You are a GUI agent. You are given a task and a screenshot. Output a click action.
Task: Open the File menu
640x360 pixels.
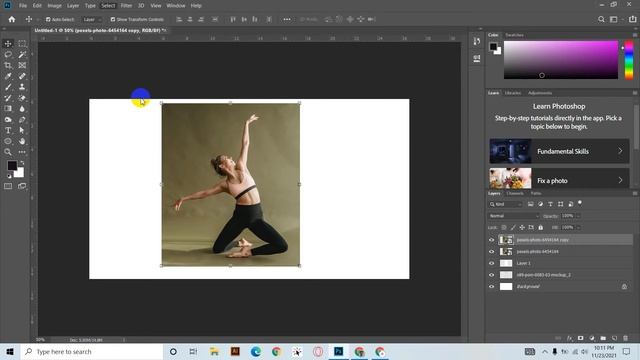[x=23, y=6]
